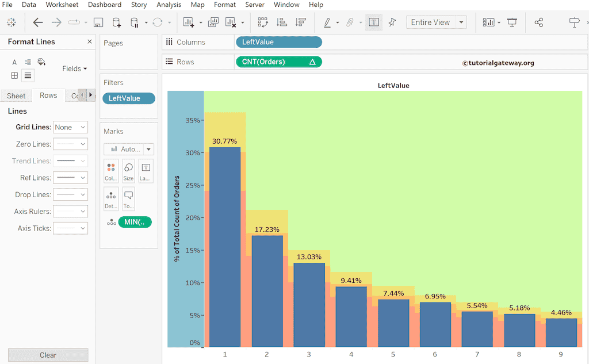589x364 pixels.
Task: Click the Size card in Marks
Action: 128,171
